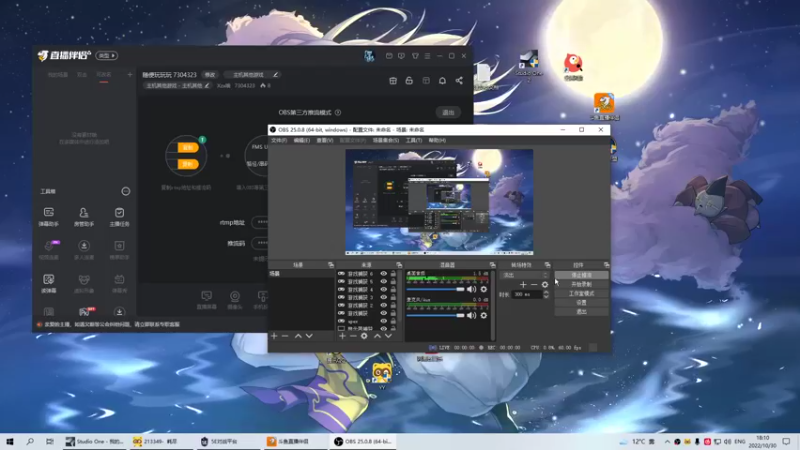800x450 pixels.
Task: Move selected source up in OBS sources toolbar
Action: point(377,336)
